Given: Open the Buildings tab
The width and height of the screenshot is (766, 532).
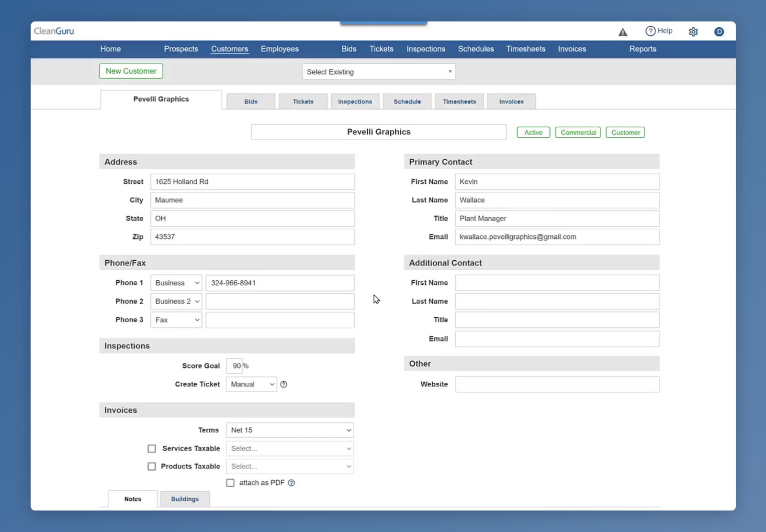Looking at the screenshot, I should click(x=185, y=499).
